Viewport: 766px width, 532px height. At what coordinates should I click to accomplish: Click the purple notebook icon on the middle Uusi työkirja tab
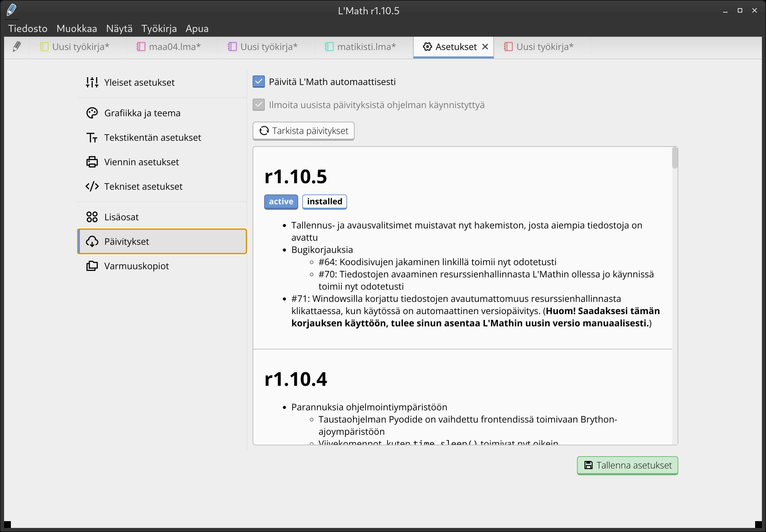(232, 47)
